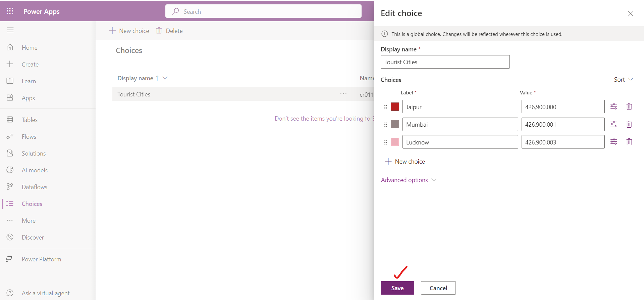Close the Edit choice panel
The image size is (644, 300).
(631, 13)
